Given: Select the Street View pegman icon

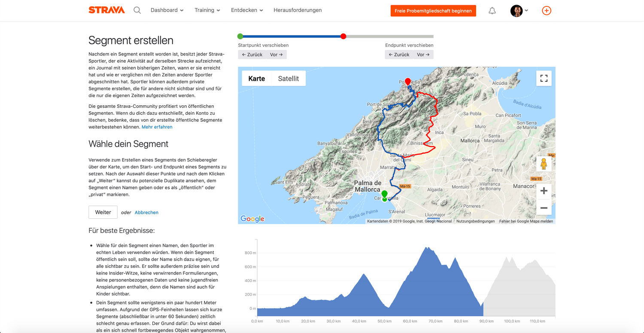Looking at the screenshot, I should pos(544,164).
